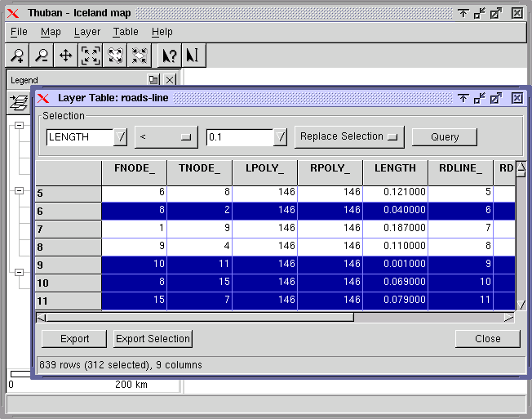The image size is (532, 419).
Task: Click the LPOLY_ column header
Action: pos(265,173)
